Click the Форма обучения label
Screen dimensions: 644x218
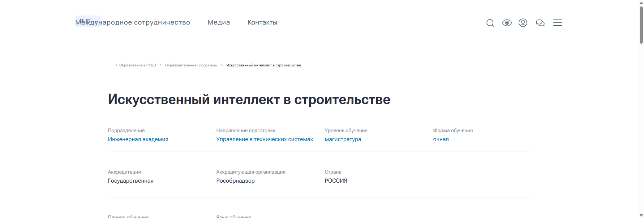[453, 131]
